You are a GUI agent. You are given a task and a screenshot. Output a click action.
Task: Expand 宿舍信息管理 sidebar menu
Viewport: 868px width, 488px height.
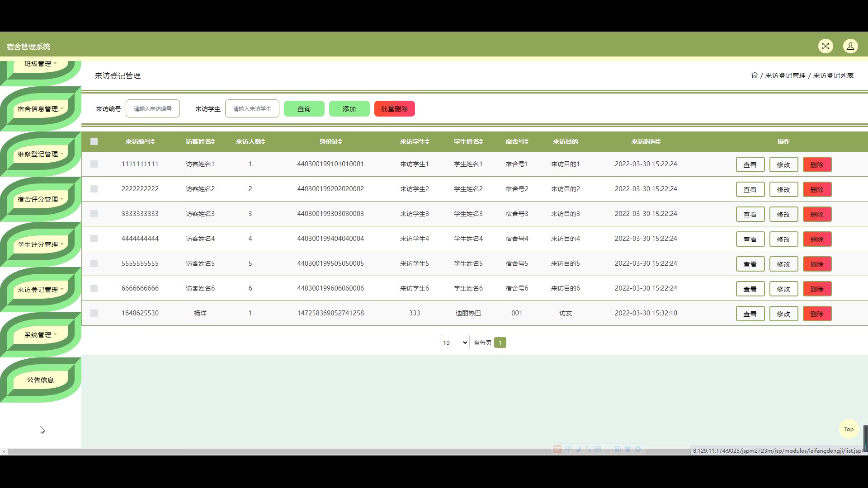[41, 109]
